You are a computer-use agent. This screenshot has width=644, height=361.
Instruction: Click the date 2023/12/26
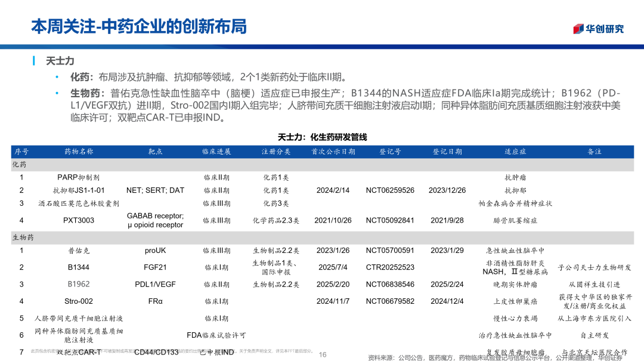(447, 190)
